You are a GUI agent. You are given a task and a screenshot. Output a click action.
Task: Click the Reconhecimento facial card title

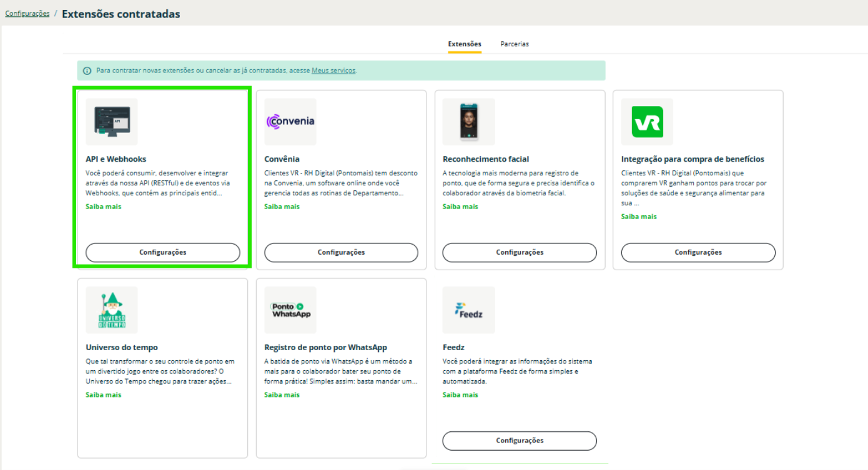486,159
